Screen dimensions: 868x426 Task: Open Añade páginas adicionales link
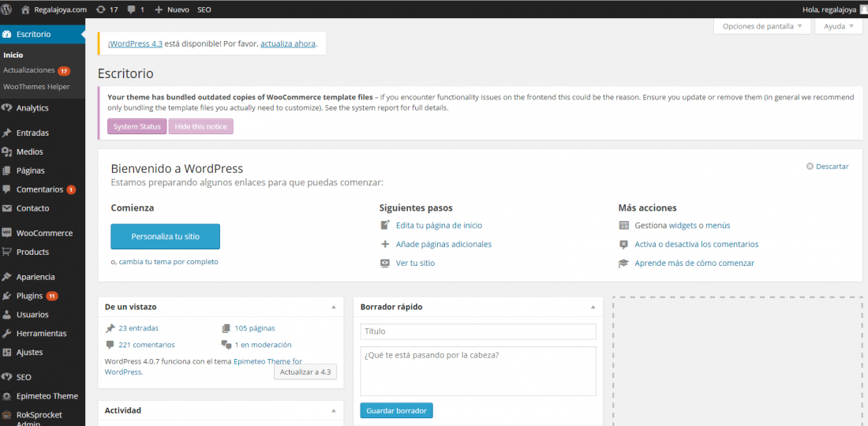[x=443, y=244]
